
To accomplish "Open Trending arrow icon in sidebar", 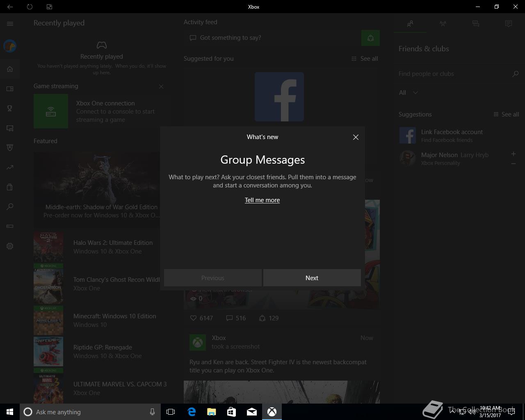I will pyautogui.click(x=10, y=167).
